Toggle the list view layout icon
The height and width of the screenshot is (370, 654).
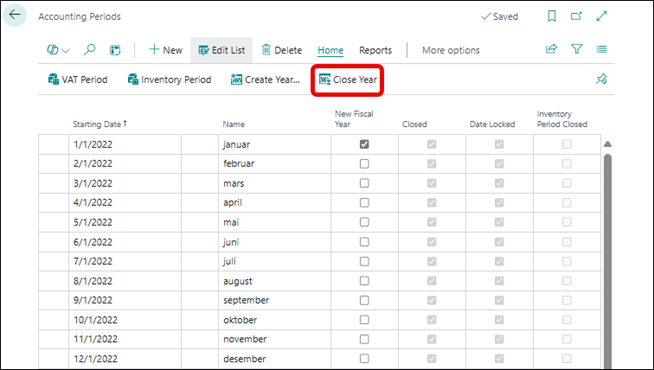601,49
